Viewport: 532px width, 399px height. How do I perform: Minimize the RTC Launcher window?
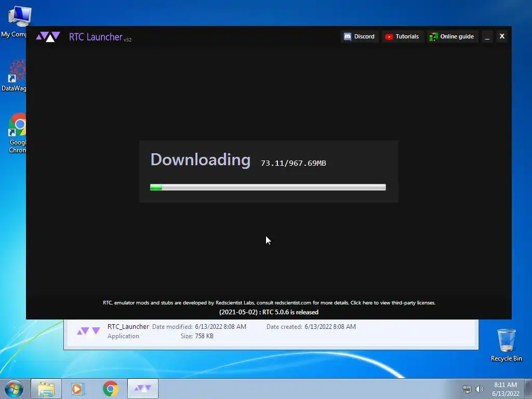pyautogui.click(x=487, y=37)
